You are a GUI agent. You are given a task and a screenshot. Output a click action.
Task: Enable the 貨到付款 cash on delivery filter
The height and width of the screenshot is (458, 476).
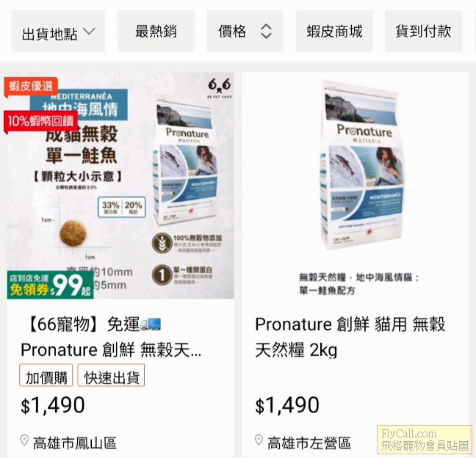pyautogui.click(x=424, y=32)
